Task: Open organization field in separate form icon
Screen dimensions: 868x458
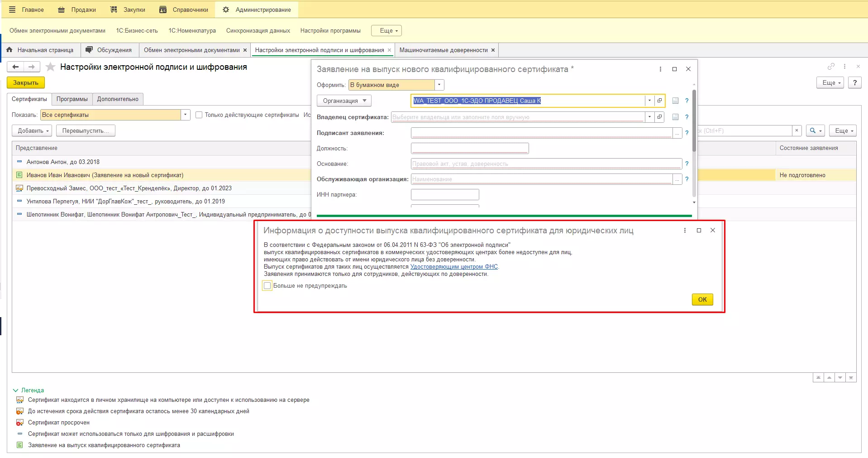Action: (x=659, y=101)
